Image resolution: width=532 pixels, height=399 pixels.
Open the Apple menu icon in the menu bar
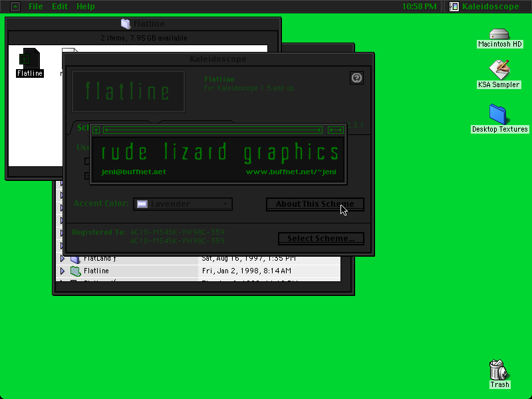point(15,7)
